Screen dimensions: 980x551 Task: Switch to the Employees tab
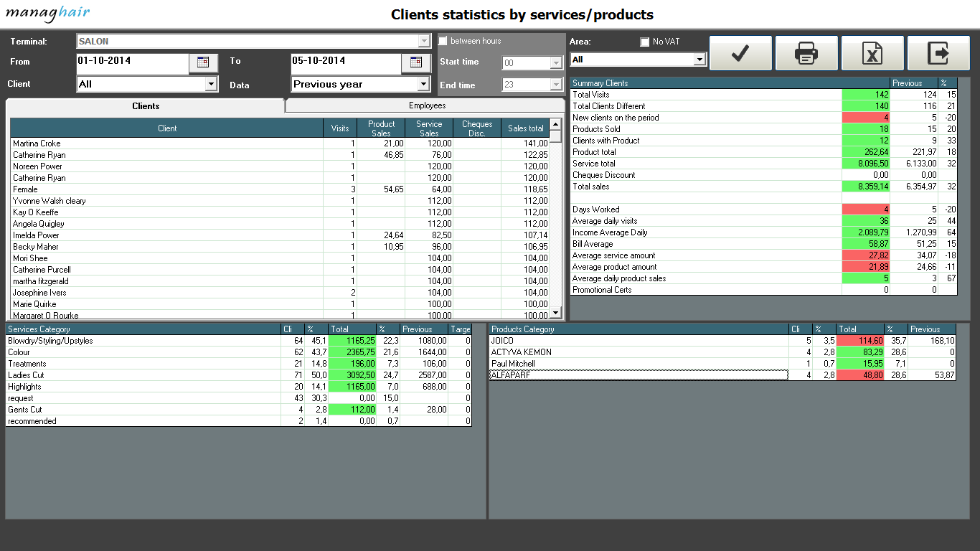(x=427, y=105)
